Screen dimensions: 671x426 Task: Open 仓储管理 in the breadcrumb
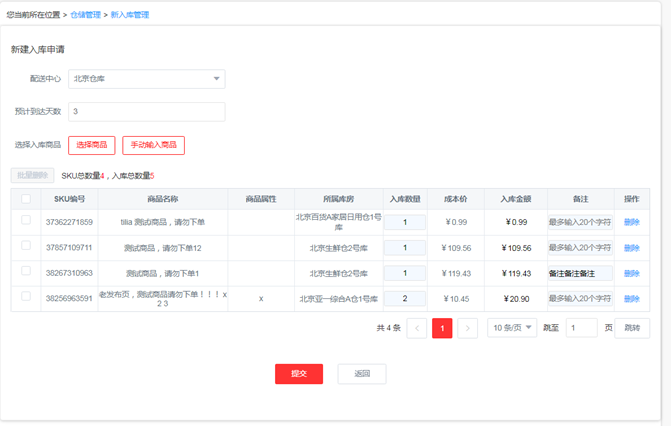tap(85, 16)
